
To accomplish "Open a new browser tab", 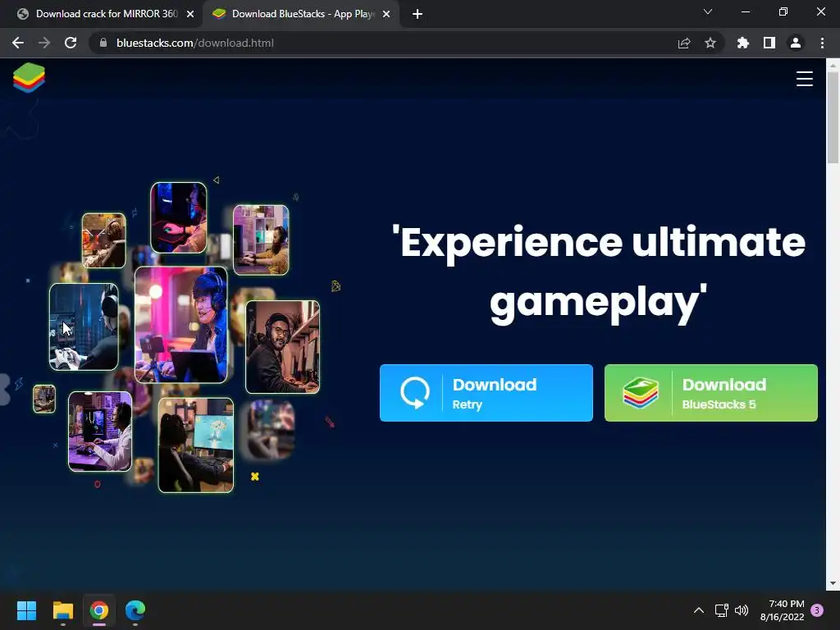I will tap(418, 14).
